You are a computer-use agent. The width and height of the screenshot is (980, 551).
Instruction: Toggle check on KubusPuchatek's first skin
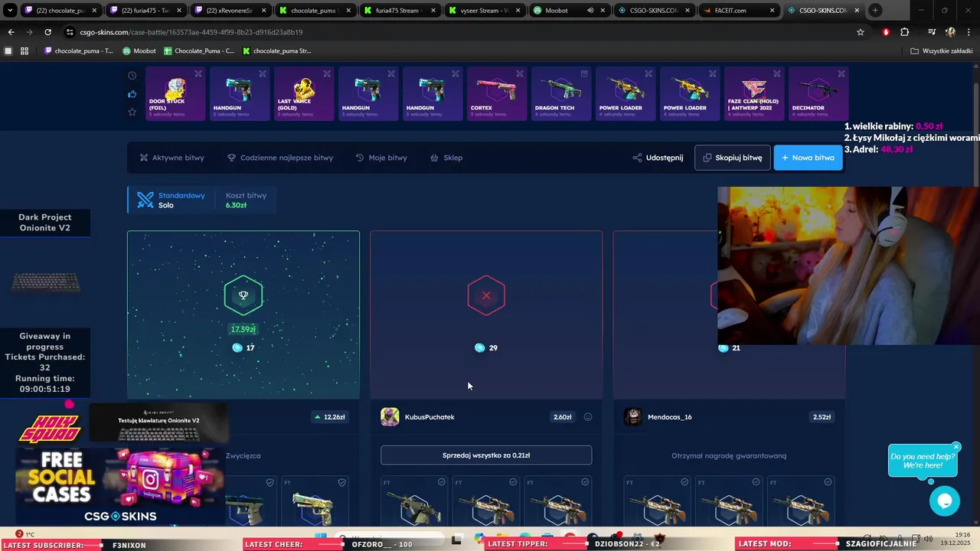[x=442, y=482]
